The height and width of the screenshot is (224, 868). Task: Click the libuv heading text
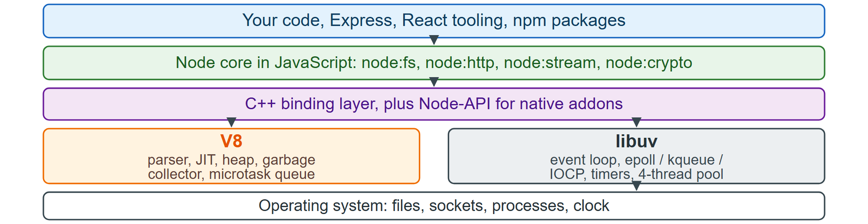636,141
